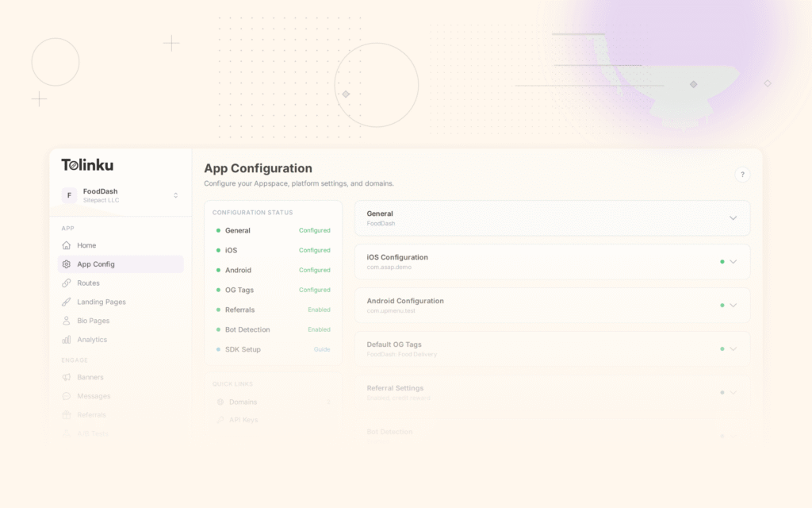Expand the Android Configuration section
The width and height of the screenshot is (812, 508).
pos(734,305)
